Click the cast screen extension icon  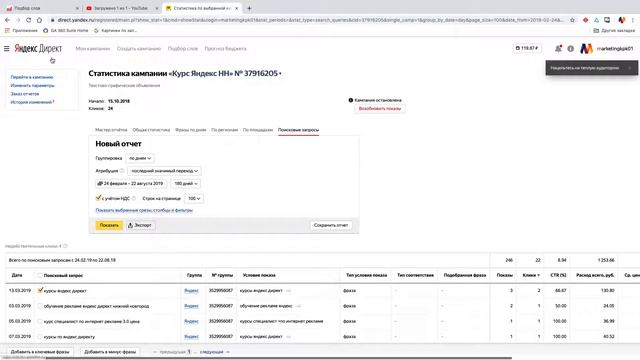pyautogui.click(x=607, y=20)
